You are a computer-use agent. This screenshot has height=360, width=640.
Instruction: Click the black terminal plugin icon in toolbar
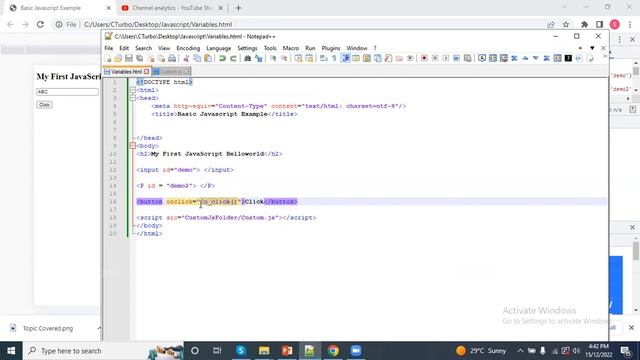point(568,58)
